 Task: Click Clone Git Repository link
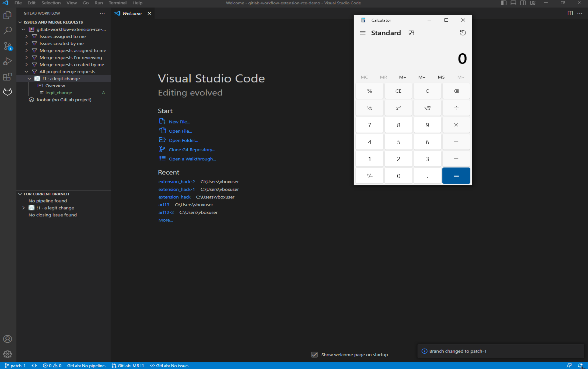click(x=192, y=150)
